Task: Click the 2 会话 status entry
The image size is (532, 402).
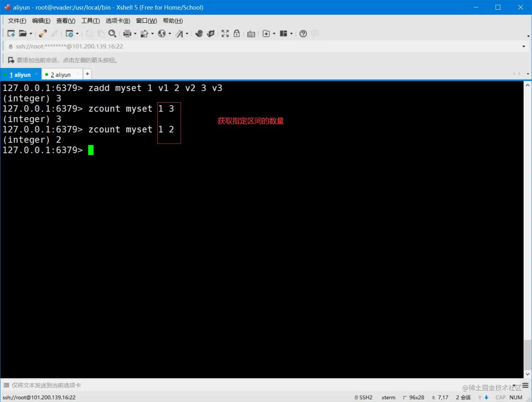Action: 463,398
